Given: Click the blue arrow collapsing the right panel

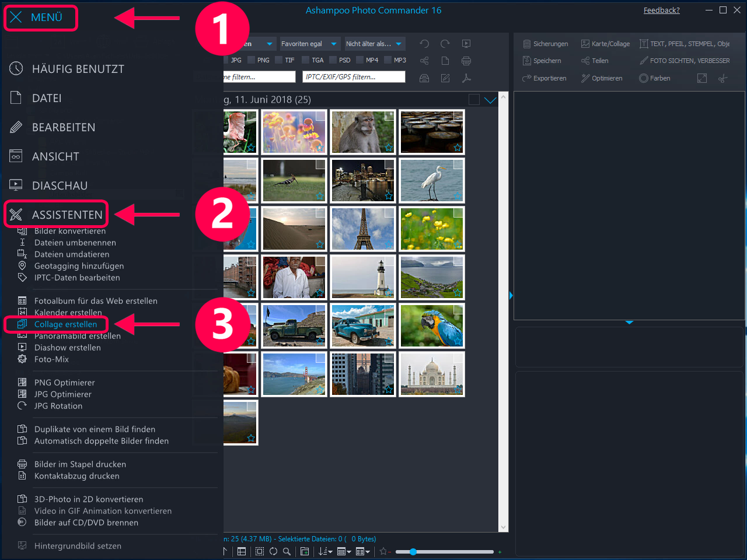Looking at the screenshot, I should coord(511,296).
